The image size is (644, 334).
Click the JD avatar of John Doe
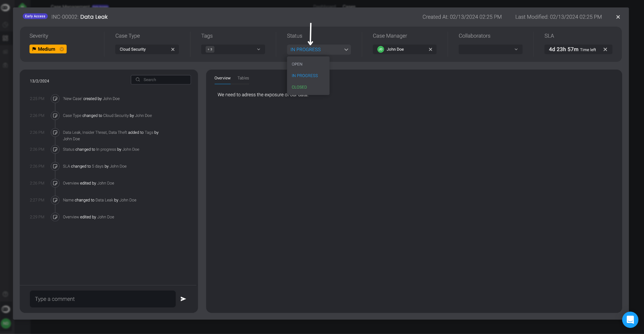point(380,49)
